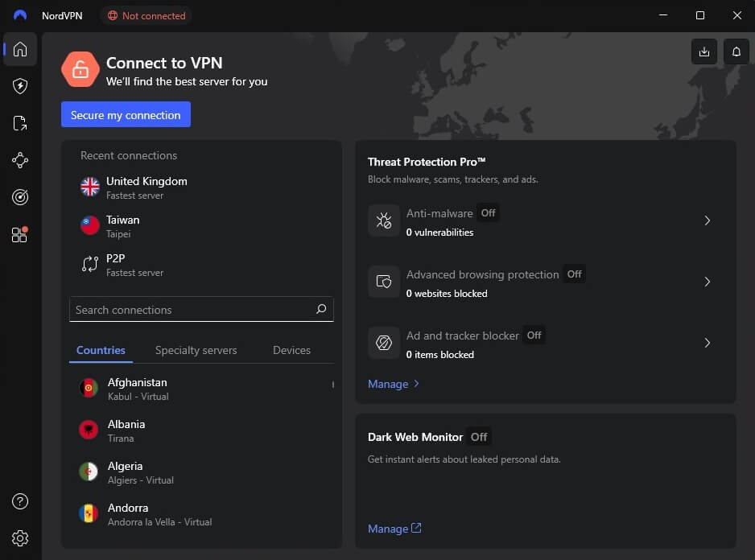Open the Dark Web Monitor target icon
Image resolution: width=755 pixels, height=560 pixels.
pos(20,197)
